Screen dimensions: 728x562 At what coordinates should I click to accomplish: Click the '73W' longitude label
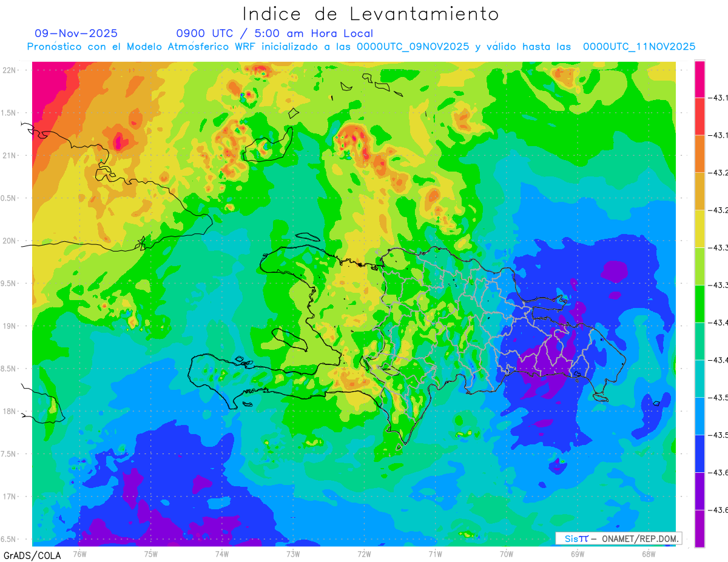pyautogui.click(x=293, y=554)
